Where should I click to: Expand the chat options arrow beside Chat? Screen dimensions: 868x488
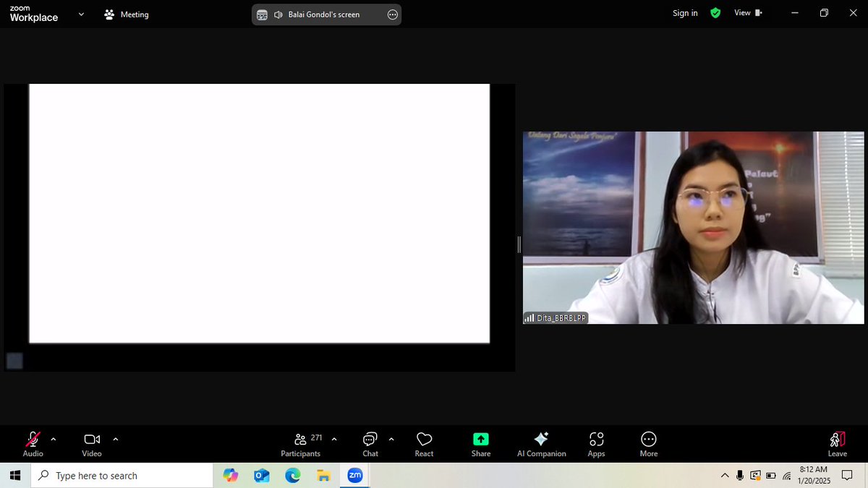tap(391, 439)
